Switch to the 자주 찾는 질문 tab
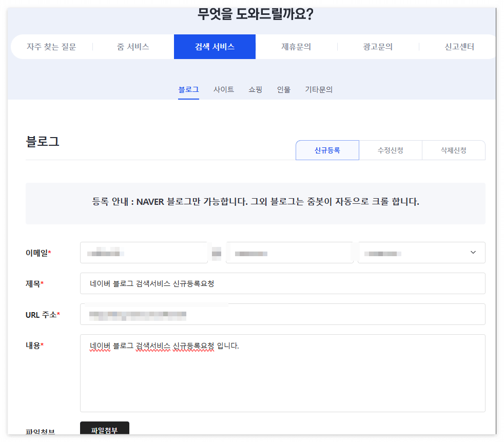This screenshot has height=442, width=504. coord(52,46)
